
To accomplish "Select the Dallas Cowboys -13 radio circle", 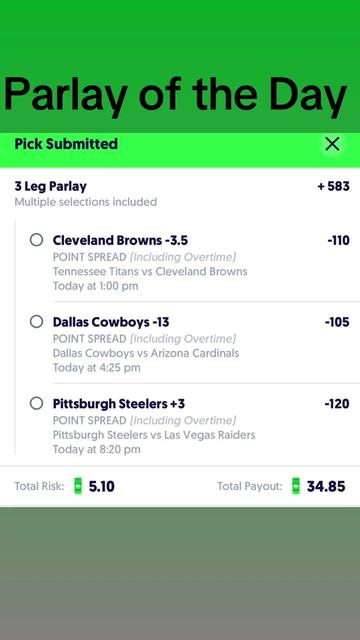I will pyautogui.click(x=36, y=322).
